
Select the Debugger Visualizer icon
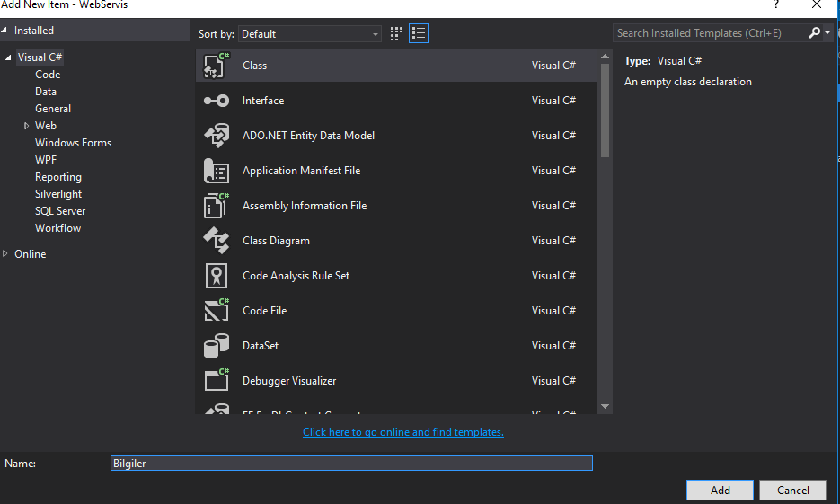coord(217,381)
